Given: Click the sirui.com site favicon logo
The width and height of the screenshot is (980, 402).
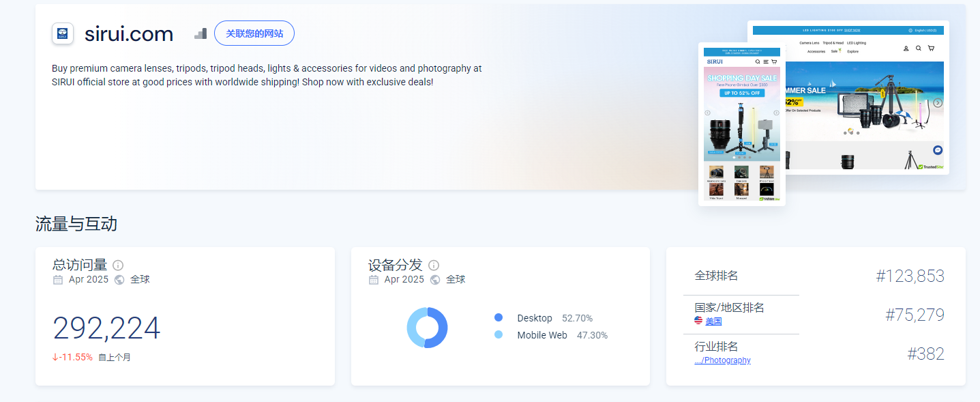Looking at the screenshot, I should click(x=63, y=33).
